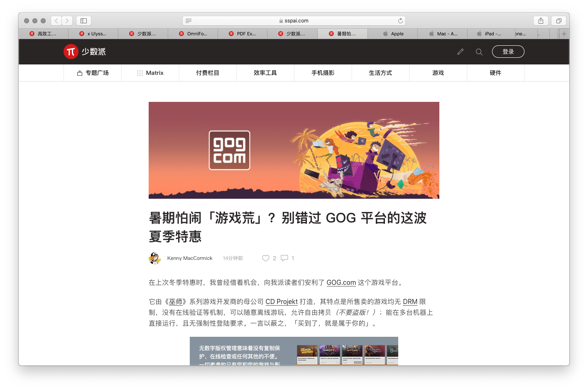Open a new tab with plus button
The width and height of the screenshot is (588, 390).
coord(563,34)
